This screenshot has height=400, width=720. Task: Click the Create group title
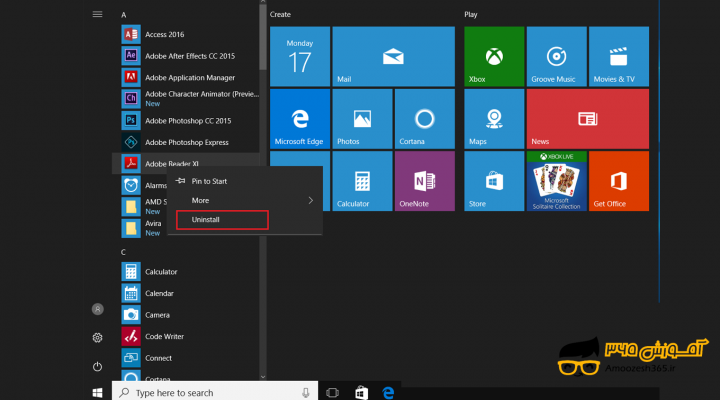280,15
